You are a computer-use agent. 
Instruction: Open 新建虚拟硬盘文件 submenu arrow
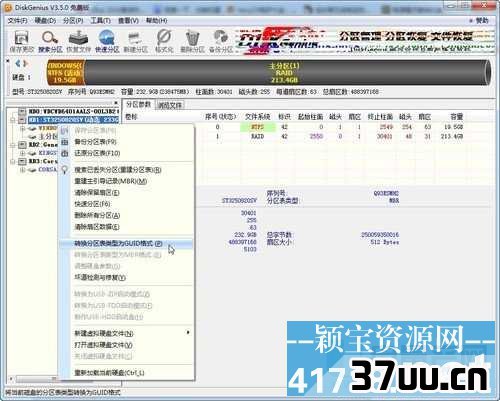click(188, 333)
